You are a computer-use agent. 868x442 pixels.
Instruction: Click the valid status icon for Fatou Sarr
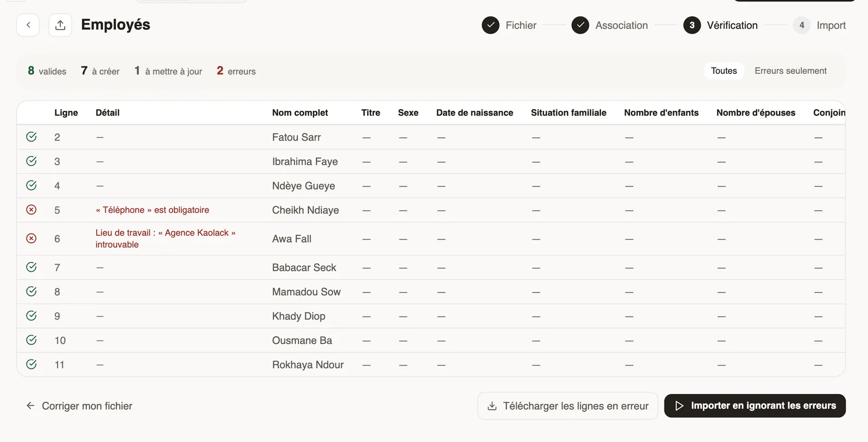tap(31, 137)
